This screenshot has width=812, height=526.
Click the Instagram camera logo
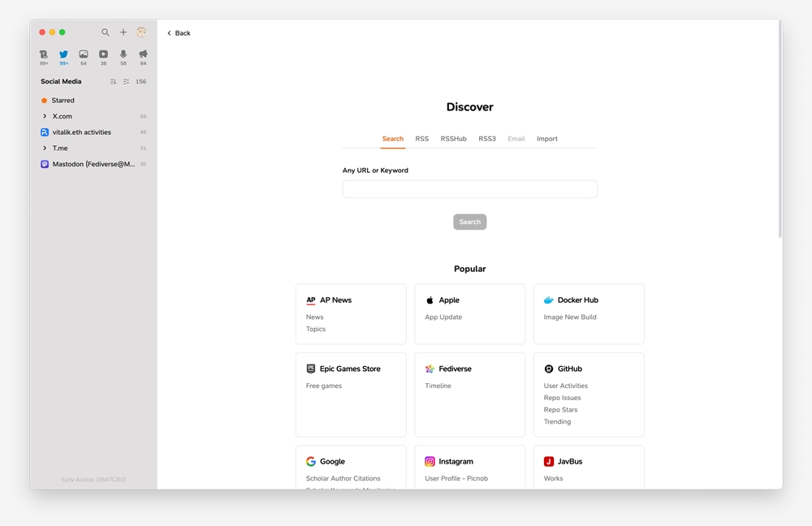tap(430, 461)
